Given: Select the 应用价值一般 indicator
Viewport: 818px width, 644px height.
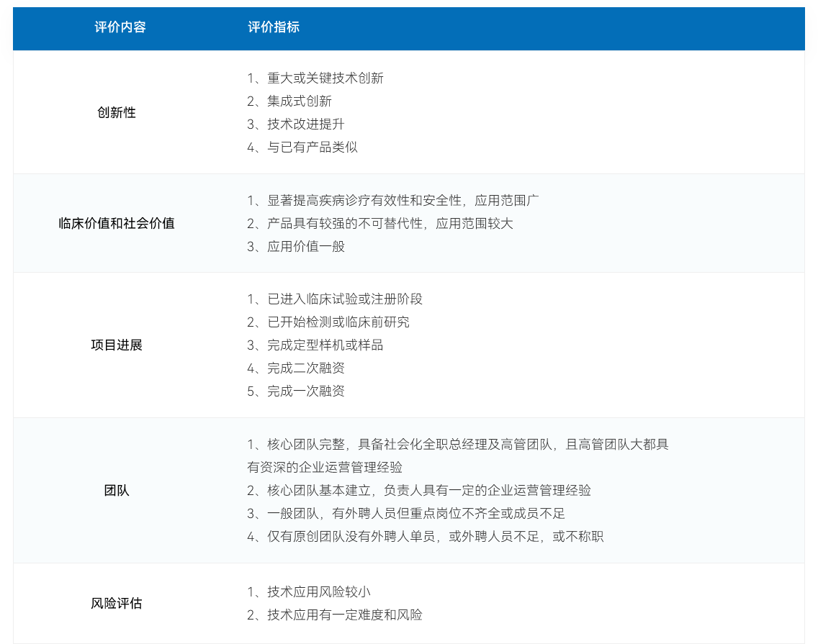Looking at the screenshot, I should click(296, 246).
